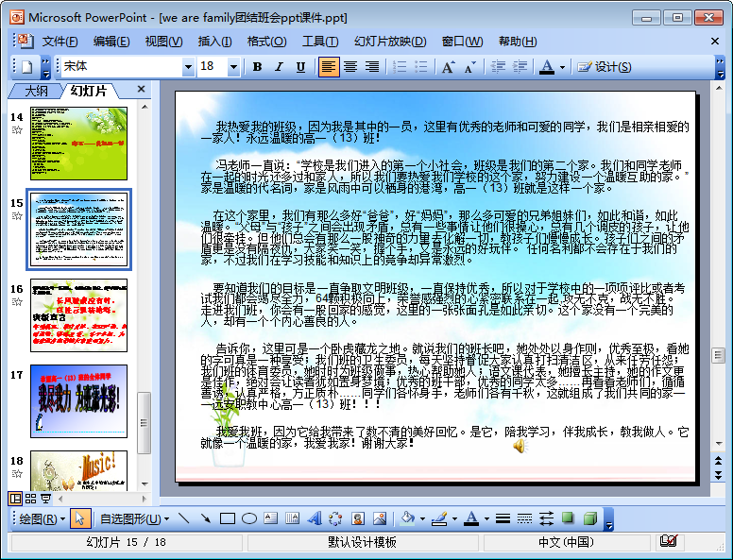Select slide 18 thumbnail
Screen dimensions: 733x560
(x=78, y=470)
